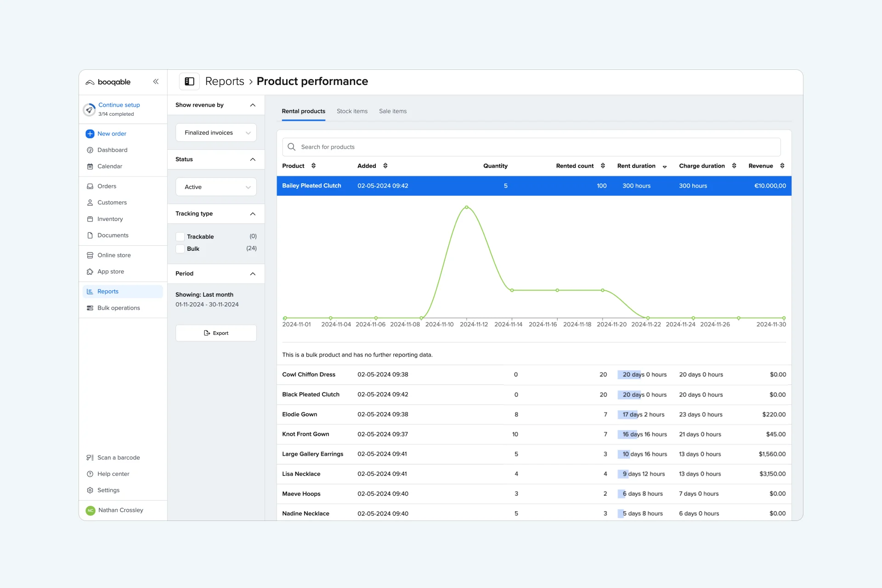Click the booqable logo
The width and height of the screenshot is (882, 588).
pos(108,82)
